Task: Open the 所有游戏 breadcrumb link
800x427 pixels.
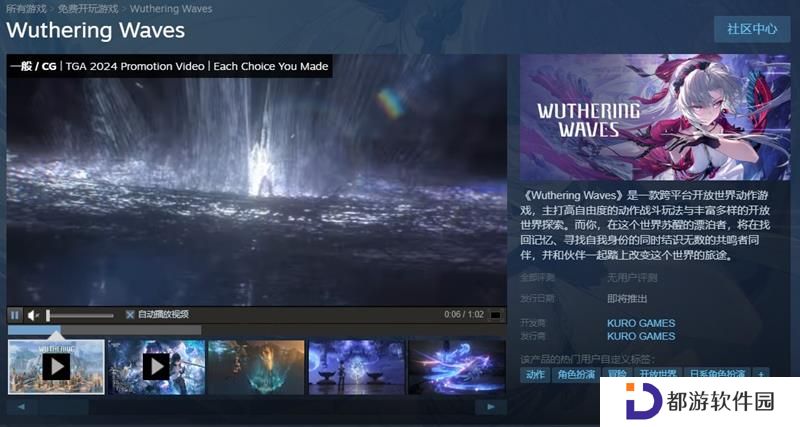Action: [26, 9]
